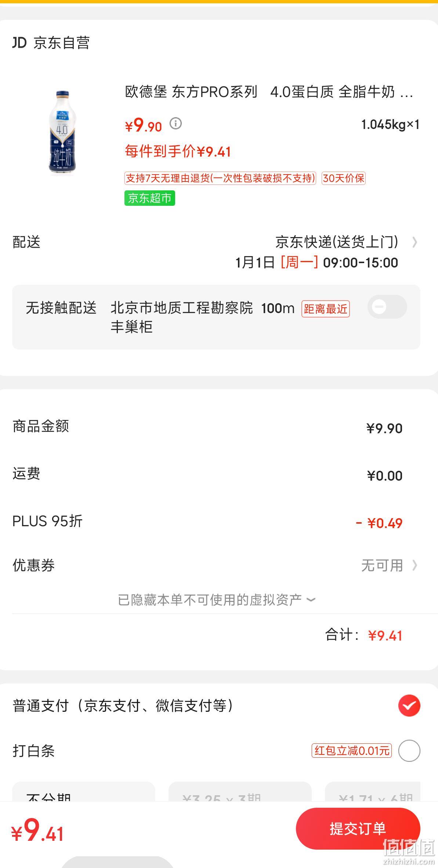Tap the 京东超市 green tag
438x868 pixels.
click(149, 198)
